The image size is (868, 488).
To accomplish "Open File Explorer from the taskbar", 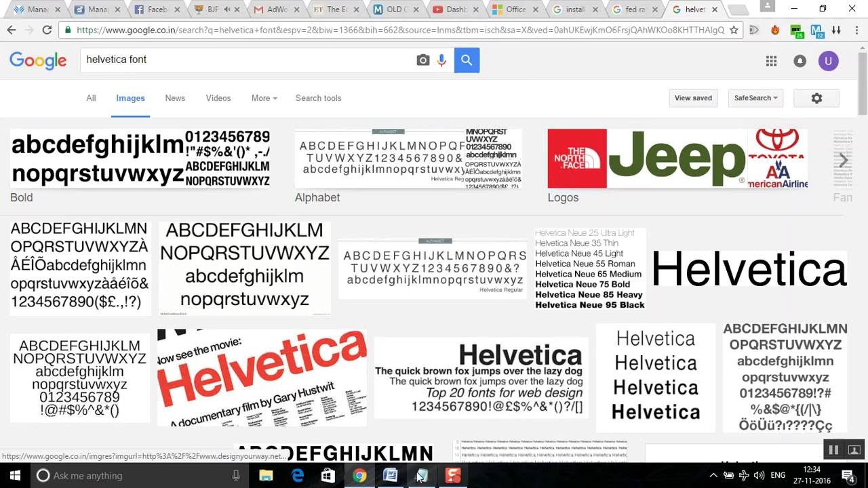I will 266,475.
